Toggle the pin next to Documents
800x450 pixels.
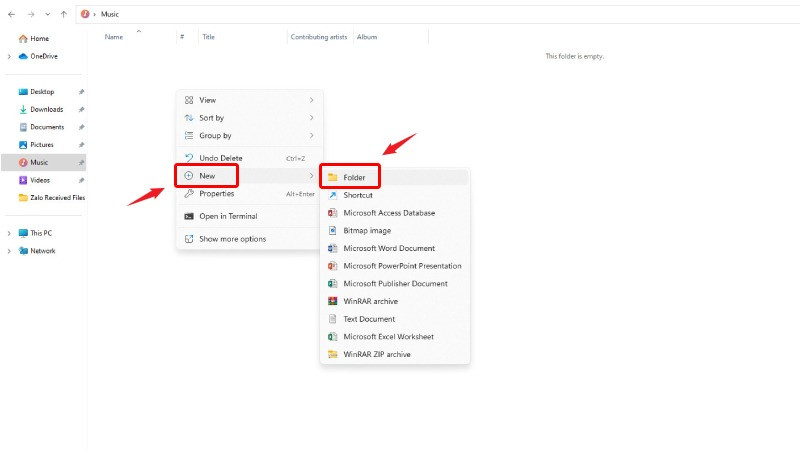pyautogui.click(x=81, y=127)
